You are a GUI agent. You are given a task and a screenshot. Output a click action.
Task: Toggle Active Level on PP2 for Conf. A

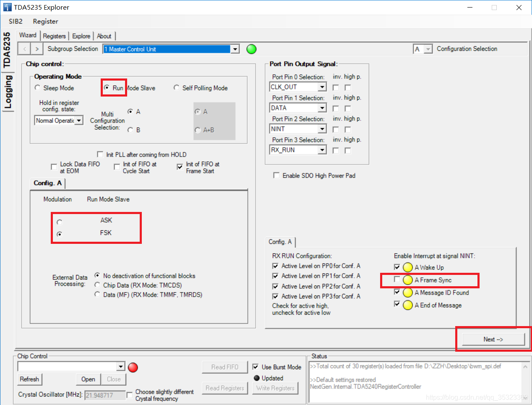(275, 286)
